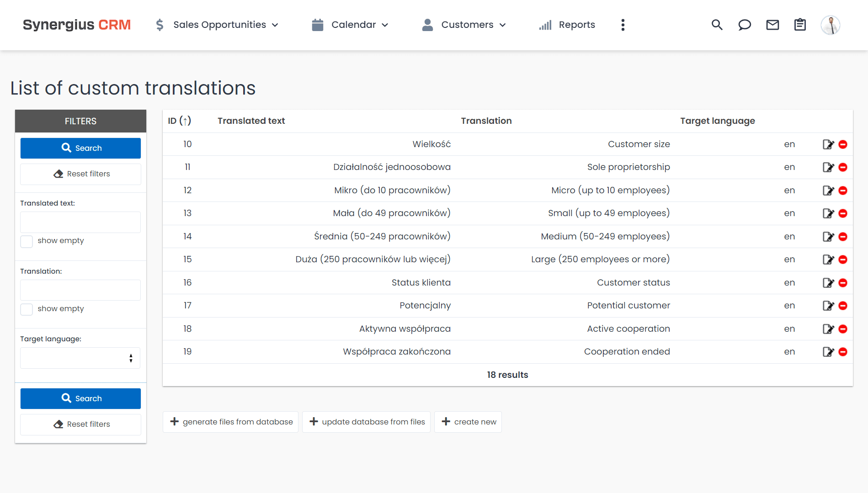Click 'create new' button
The image size is (868, 493).
[468, 422]
